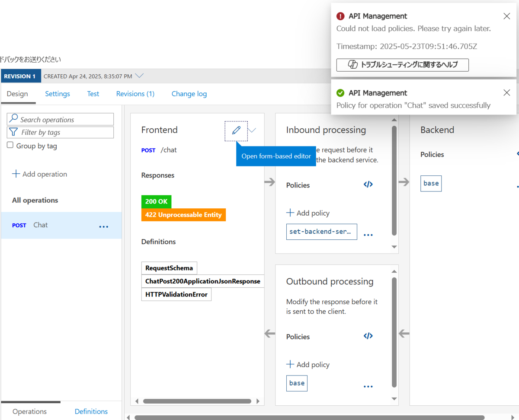519x420 pixels.
Task: Focus the Filter by tags field
Action: 61,132
